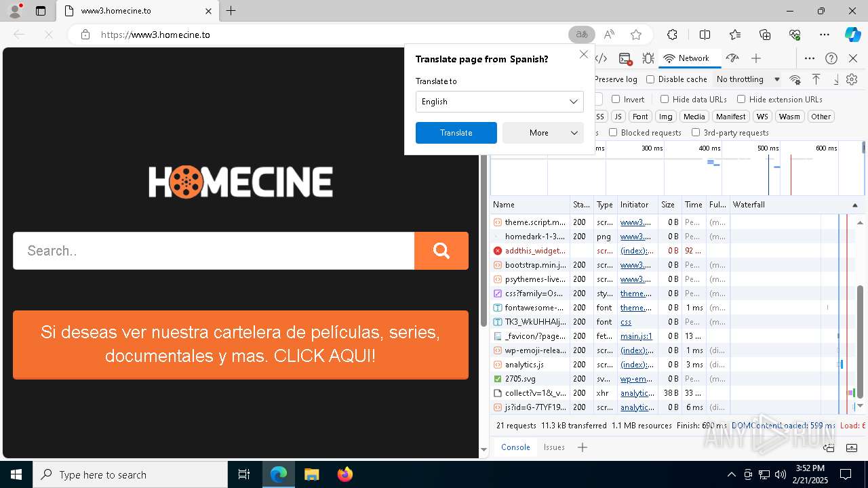Open wp-em... initiator link for 2705.svg
Image resolution: width=868 pixels, height=488 pixels.
tap(636, 379)
